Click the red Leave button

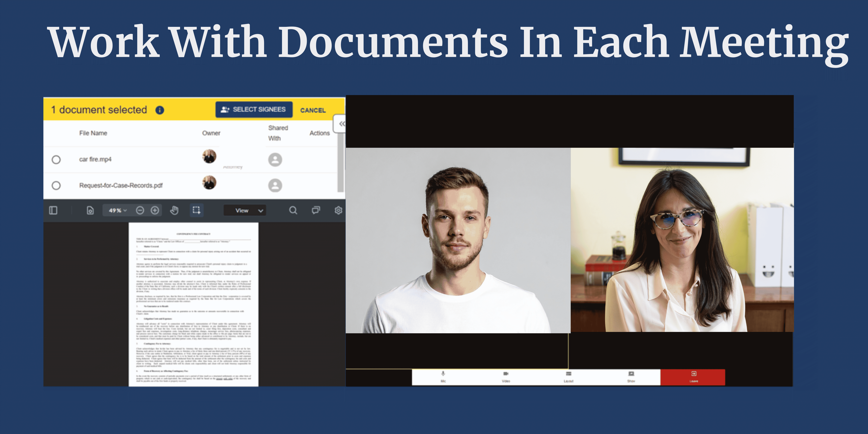(x=693, y=377)
